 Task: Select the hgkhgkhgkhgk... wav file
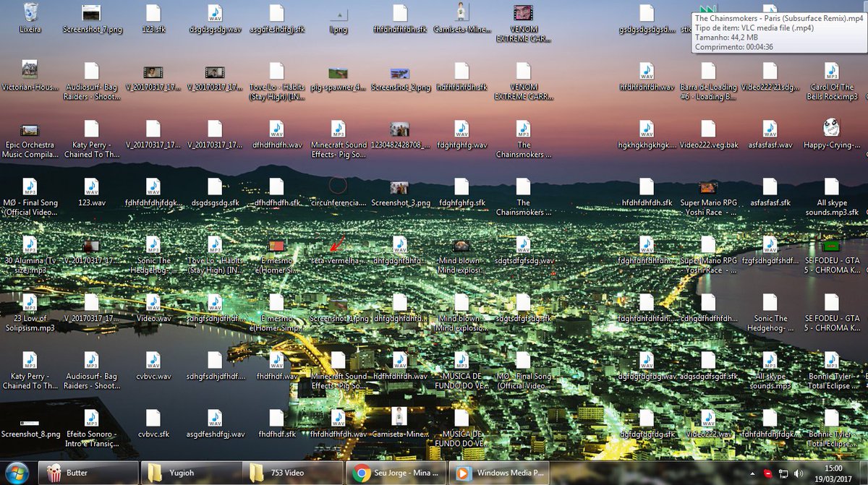click(x=647, y=134)
